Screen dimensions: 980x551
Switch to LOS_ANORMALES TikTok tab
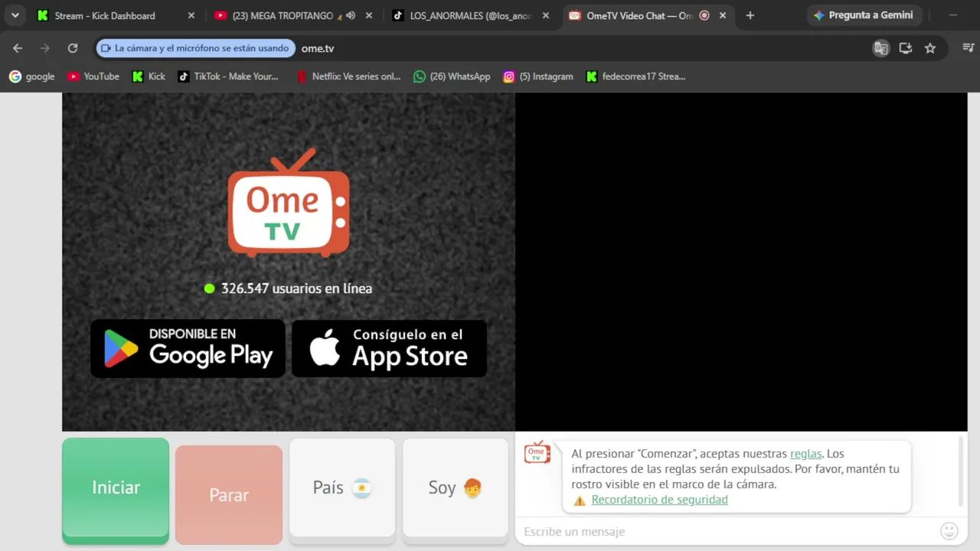pos(472,15)
